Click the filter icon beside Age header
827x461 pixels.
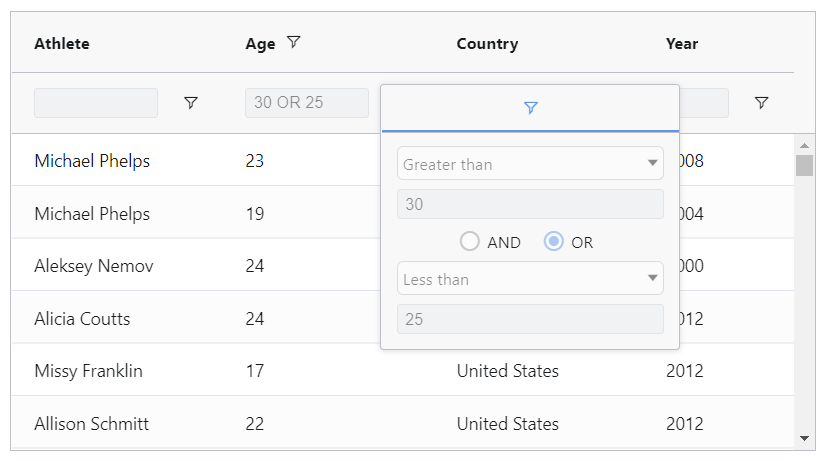293,43
